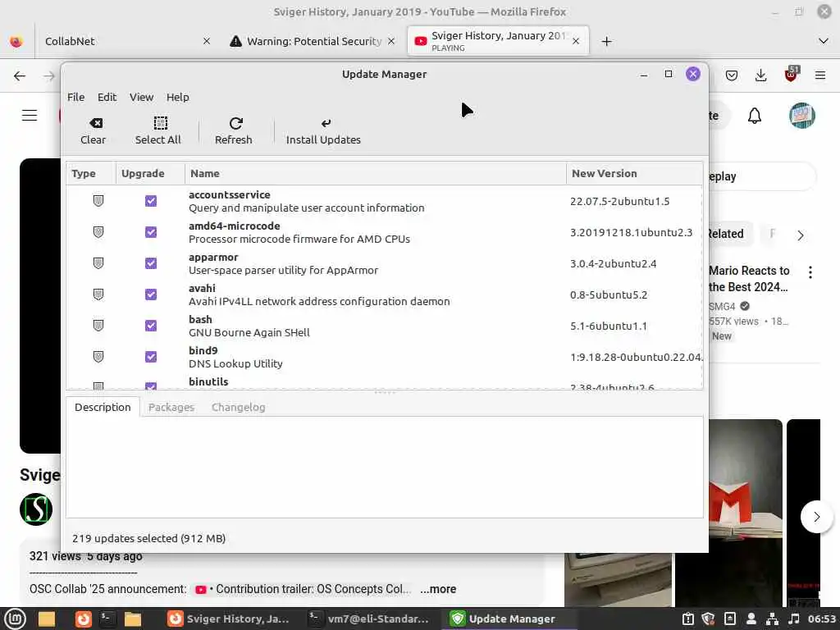Viewport: 840px width, 630px height.
Task: Click Select All in Update Manager toolbar
Action: (x=158, y=130)
